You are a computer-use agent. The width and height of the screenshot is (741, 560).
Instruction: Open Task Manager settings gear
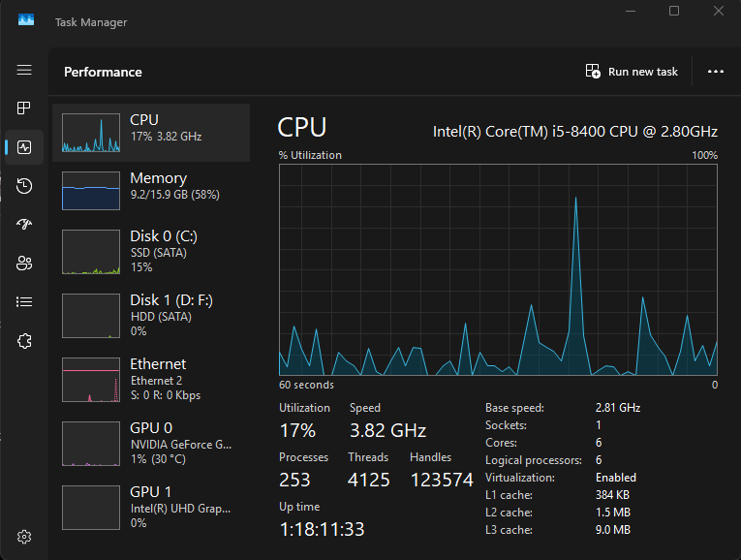[24, 537]
